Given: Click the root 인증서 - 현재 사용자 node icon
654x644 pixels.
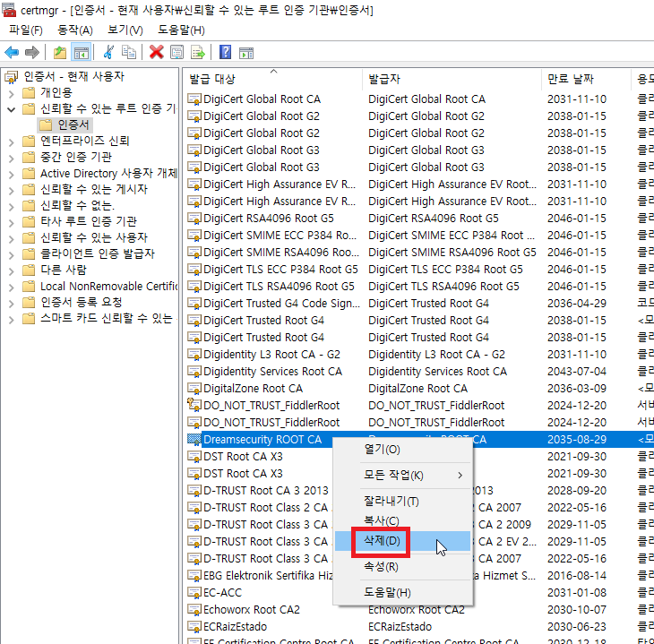Looking at the screenshot, I should tap(12, 77).
